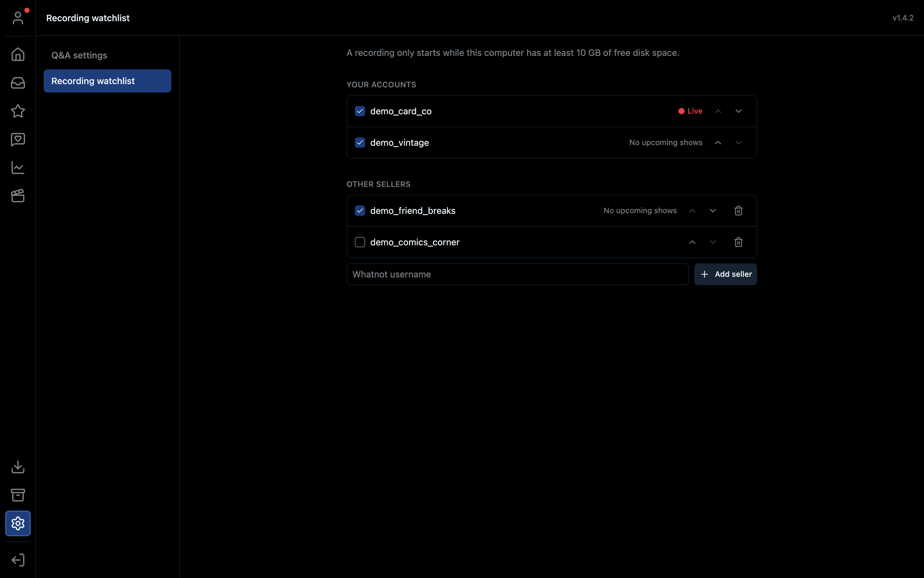Image resolution: width=924 pixels, height=578 pixels.
Task: Delete demo_friend_breaks with trash icon
Action: pos(739,211)
